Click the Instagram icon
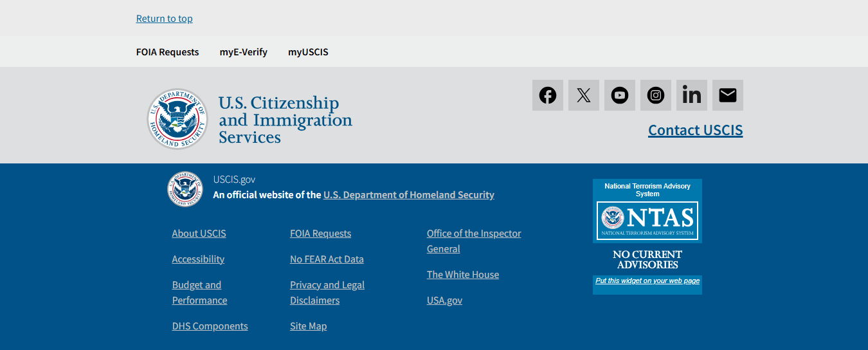 655,95
